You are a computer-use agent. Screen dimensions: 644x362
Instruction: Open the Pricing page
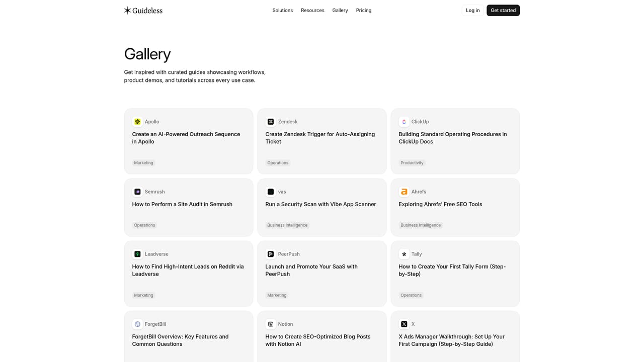click(x=364, y=10)
